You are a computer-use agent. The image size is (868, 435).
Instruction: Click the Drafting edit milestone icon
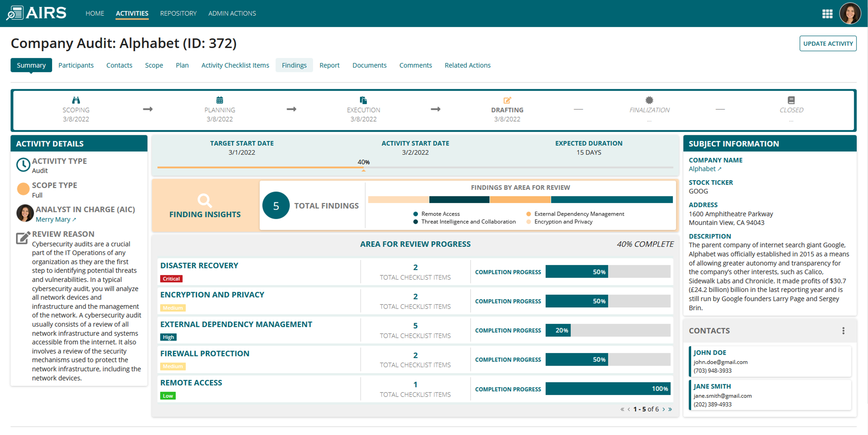507,100
